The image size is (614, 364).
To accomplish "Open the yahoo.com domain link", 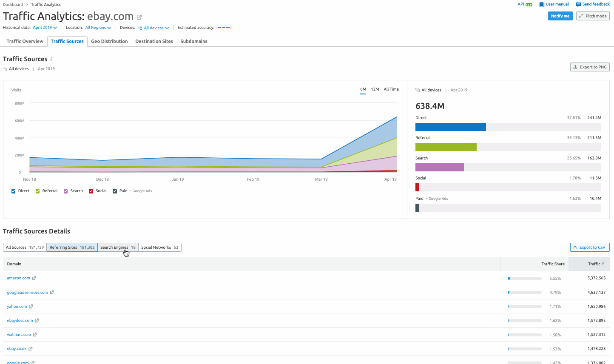I will [17, 307].
